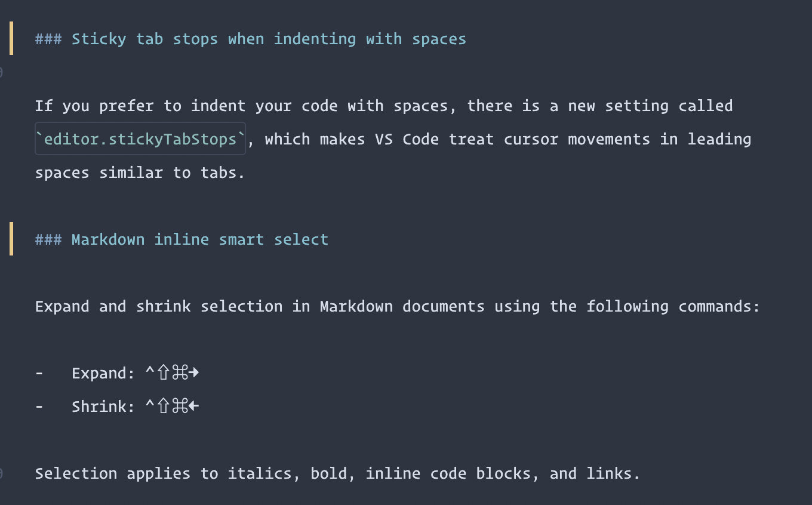Click the "###" marks before Sticky tab stops

point(48,39)
